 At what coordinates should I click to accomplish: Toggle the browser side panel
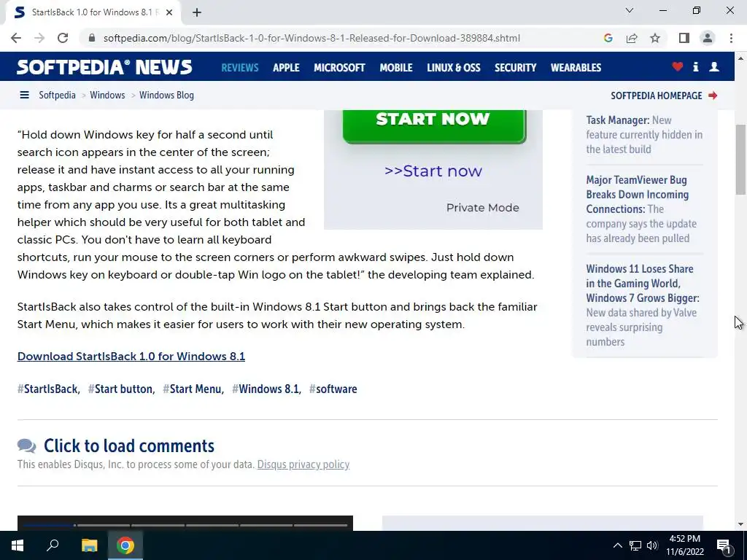pos(684,38)
